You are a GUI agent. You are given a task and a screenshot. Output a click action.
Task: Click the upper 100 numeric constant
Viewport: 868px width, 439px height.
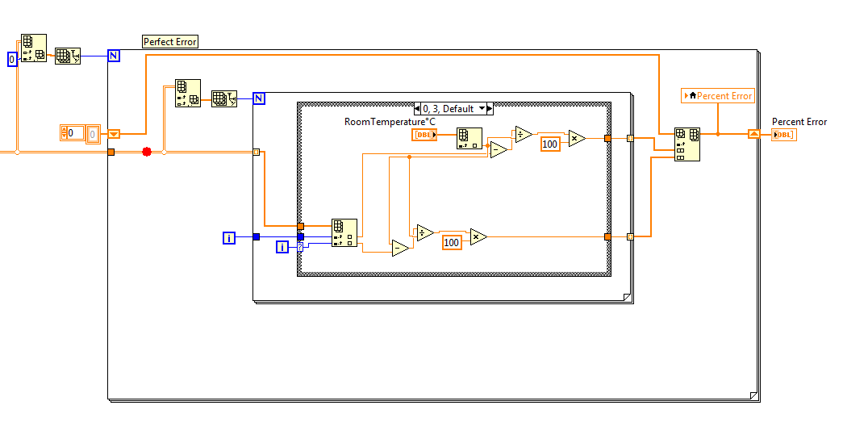point(549,144)
